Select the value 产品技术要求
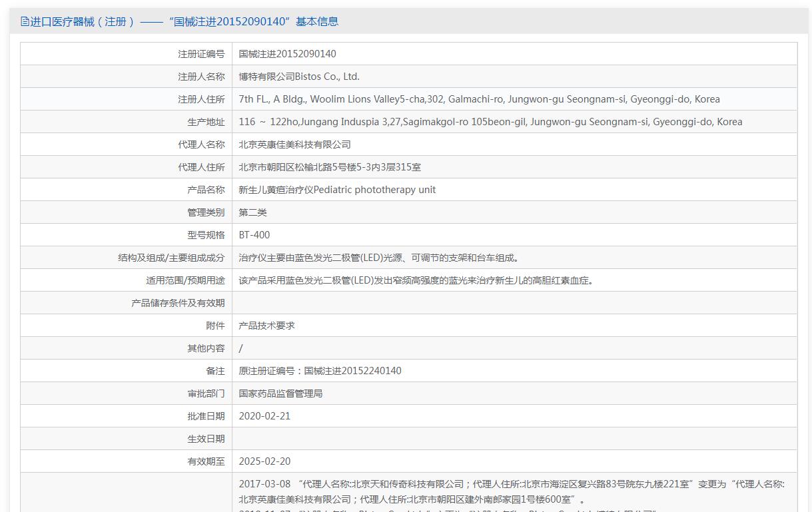This screenshot has height=512, width=812. point(266,326)
